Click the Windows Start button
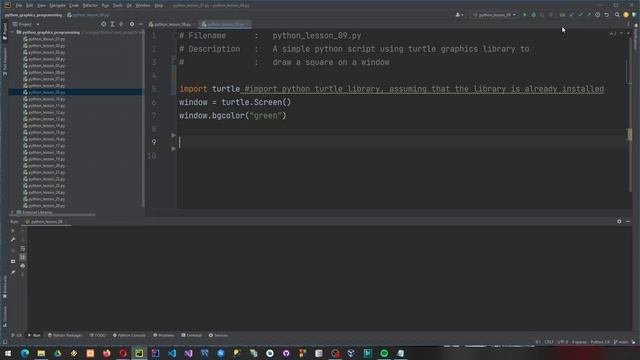640x360 pixels. [x=8, y=353]
